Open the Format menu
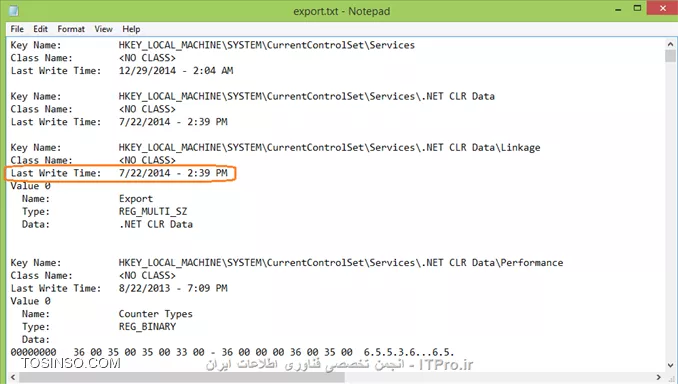The image size is (678, 384). tap(71, 29)
